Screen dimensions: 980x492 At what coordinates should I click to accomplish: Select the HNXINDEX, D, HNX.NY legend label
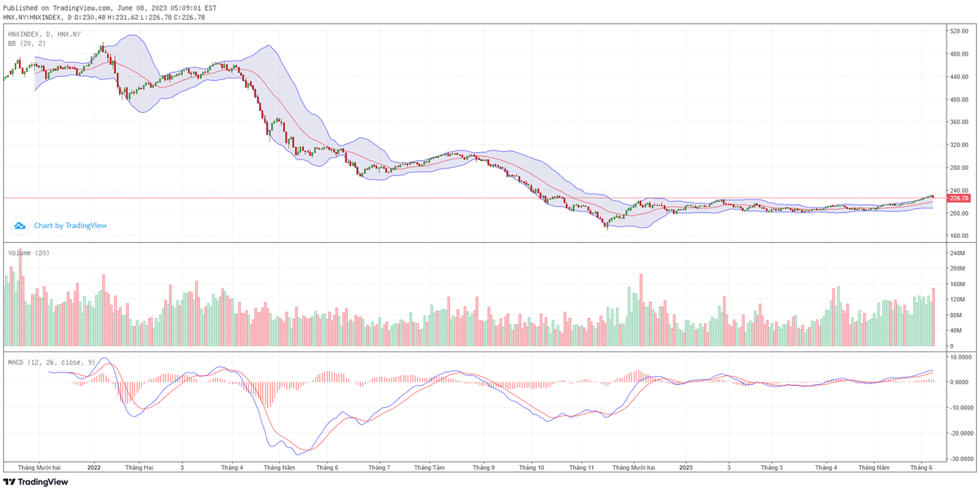[44, 34]
